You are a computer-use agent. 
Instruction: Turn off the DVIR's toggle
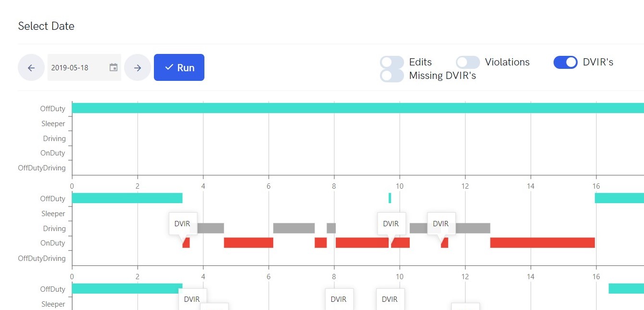coord(566,62)
